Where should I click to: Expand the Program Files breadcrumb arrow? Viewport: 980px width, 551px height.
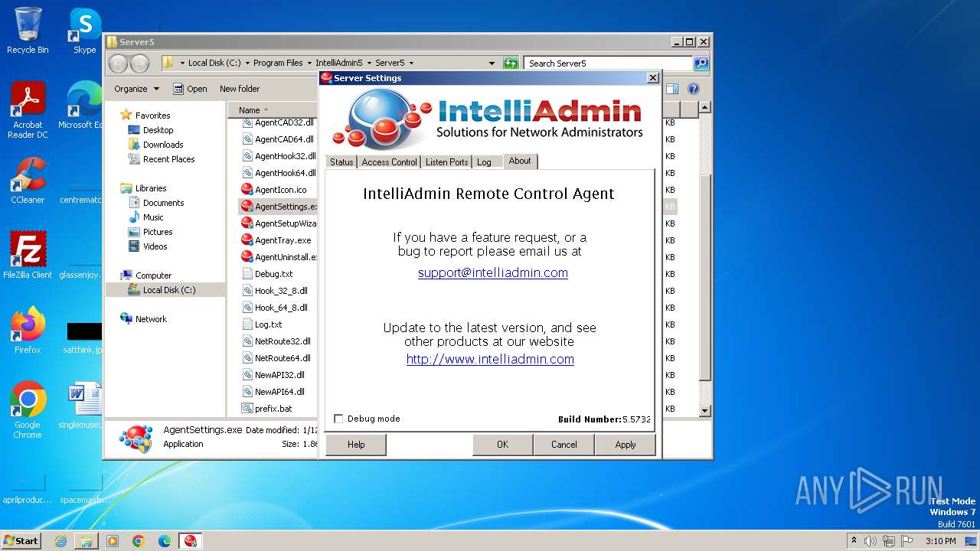tap(309, 64)
